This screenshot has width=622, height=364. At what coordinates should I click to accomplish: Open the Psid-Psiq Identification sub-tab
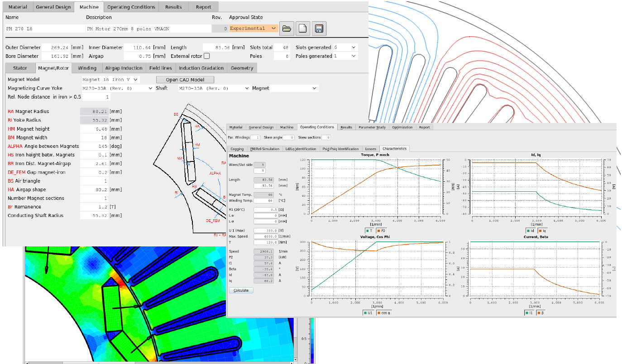(340, 148)
